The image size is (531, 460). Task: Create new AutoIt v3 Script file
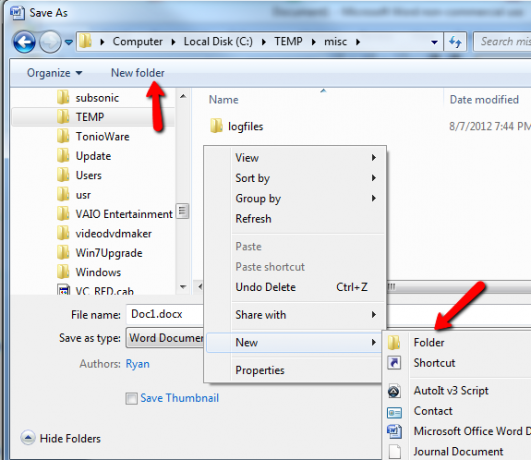click(x=451, y=391)
